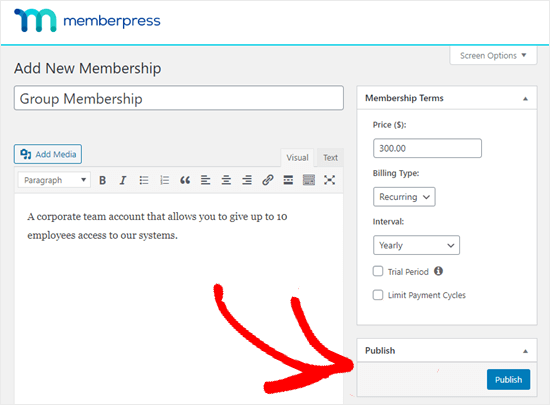Switch to the Visual editor tab
The image size is (550, 405).
(x=297, y=157)
